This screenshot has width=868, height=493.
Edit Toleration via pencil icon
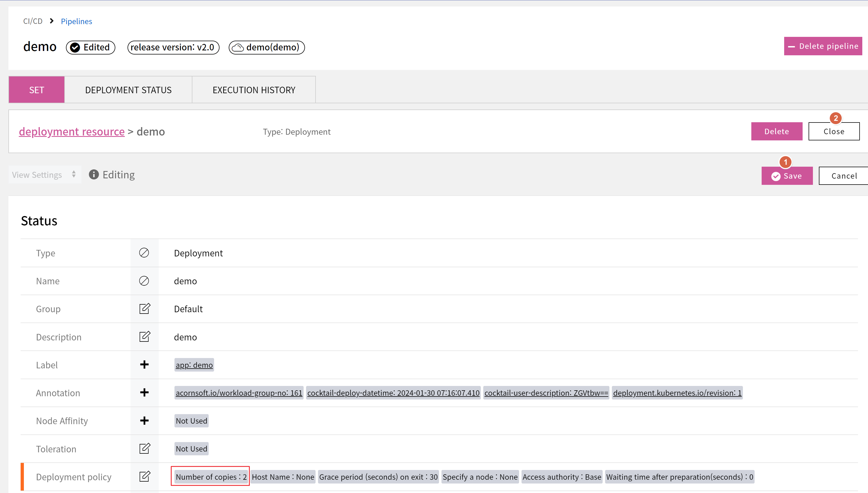point(144,449)
